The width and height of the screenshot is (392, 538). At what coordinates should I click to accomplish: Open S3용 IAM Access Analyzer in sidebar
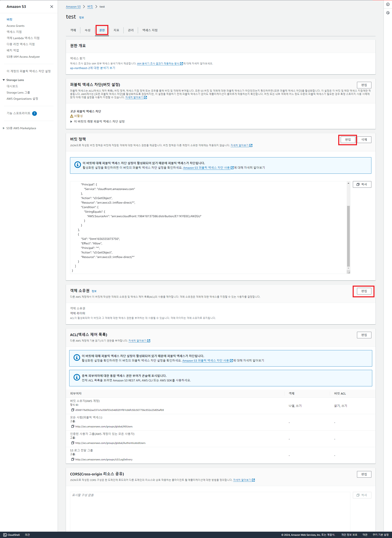[23, 56]
